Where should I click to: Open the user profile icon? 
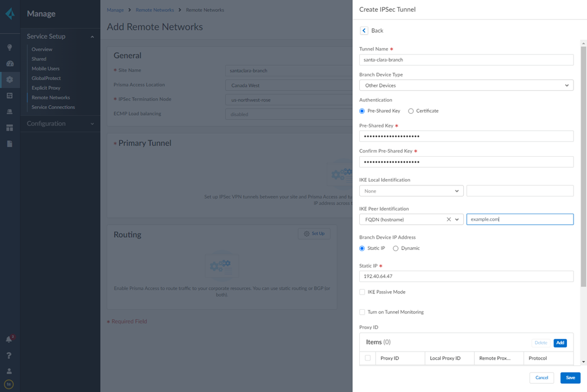(9, 371)
